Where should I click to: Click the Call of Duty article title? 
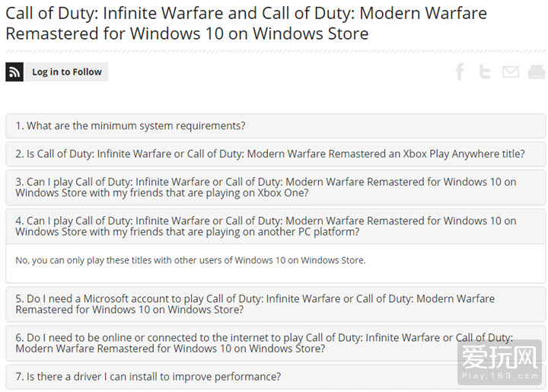click(246, 24)
